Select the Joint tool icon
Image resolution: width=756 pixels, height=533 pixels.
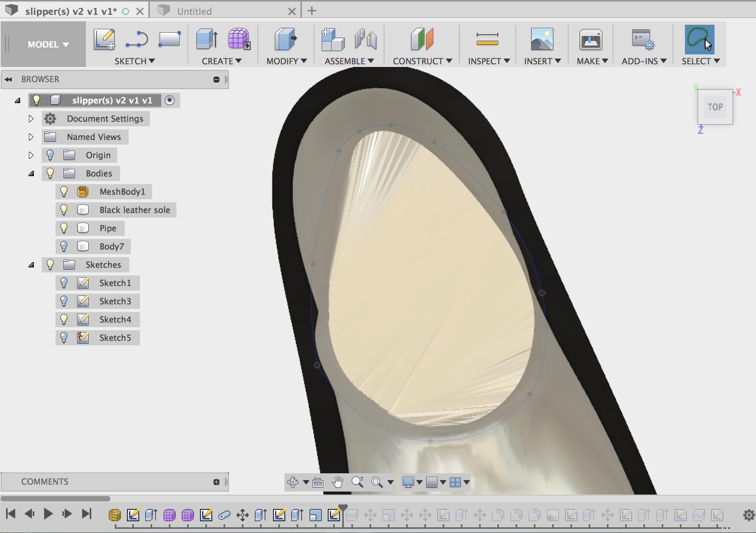366,39
